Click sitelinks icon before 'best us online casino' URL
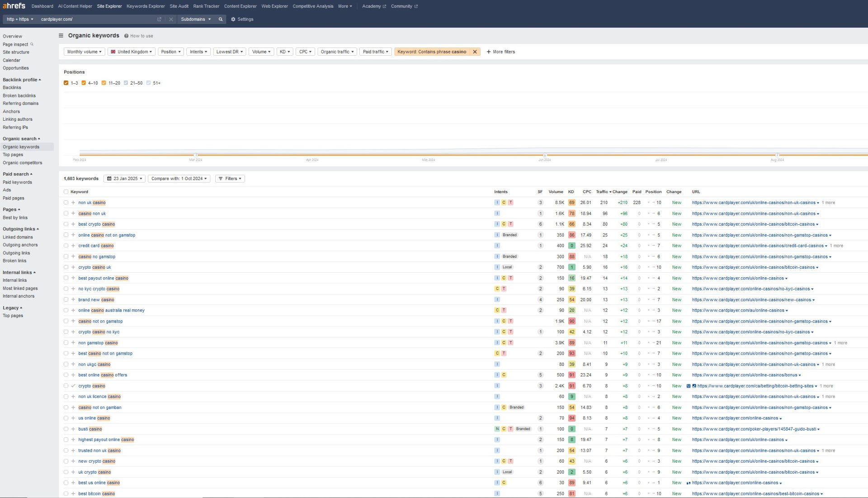 point(689,483)
